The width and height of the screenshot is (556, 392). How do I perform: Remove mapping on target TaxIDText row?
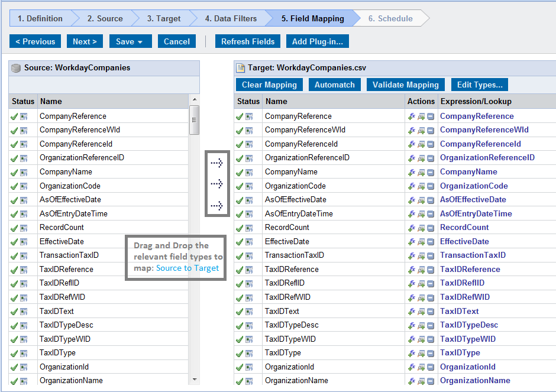(431, 311)
